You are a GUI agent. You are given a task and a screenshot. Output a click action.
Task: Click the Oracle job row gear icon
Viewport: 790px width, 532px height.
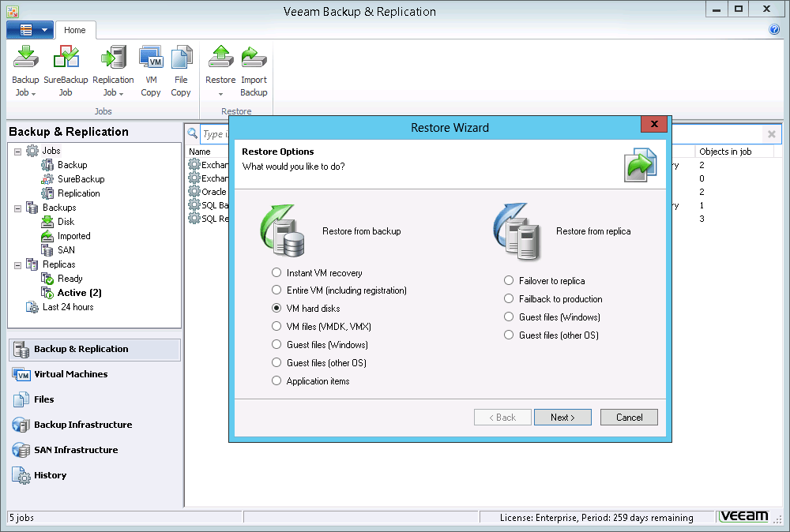pyautogui.click(x=194, y=191)
